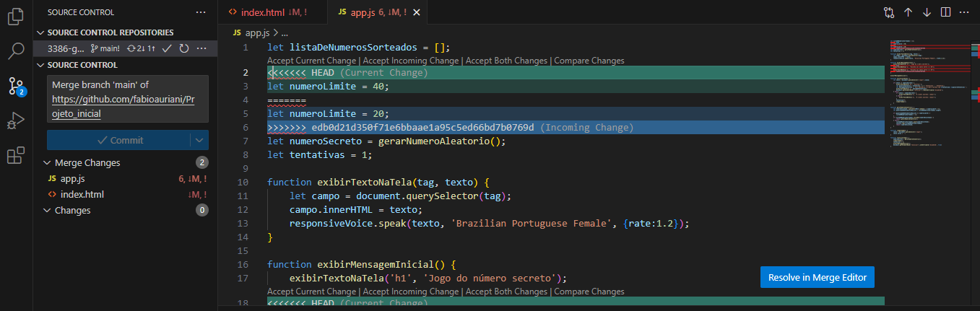Click Merge Changes count badge 2
The height and width of the screenshot is (311, 980).
tap(202, 163)
